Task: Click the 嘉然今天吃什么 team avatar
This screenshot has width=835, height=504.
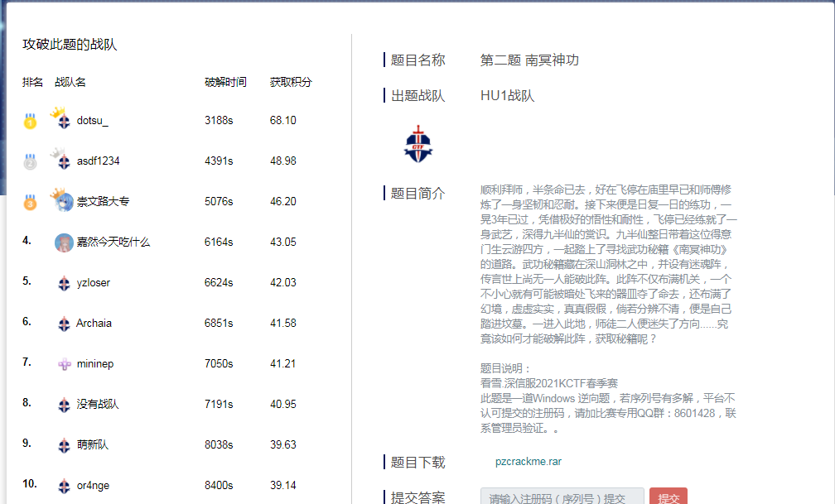Action: 64,242
